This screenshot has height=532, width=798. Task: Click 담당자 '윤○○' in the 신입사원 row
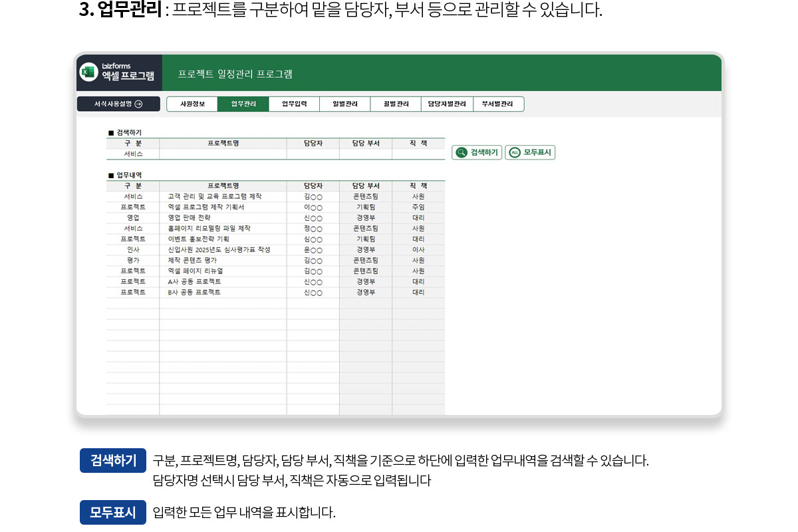[313, 250]
